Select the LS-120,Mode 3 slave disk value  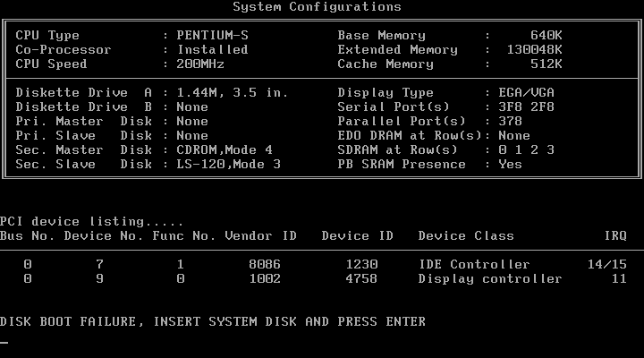coord(228,165)
